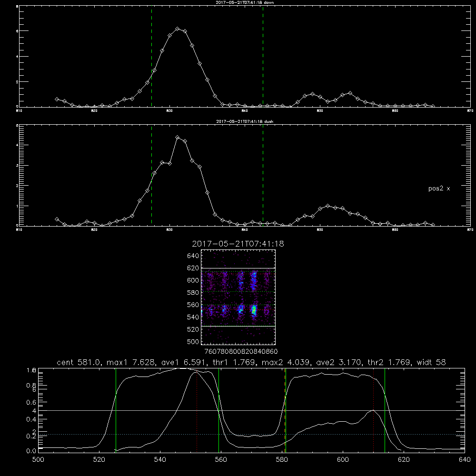This screenshot has height=476, width=476.
Task: Click right green dashed line in dawn plot
Action: 263,57
